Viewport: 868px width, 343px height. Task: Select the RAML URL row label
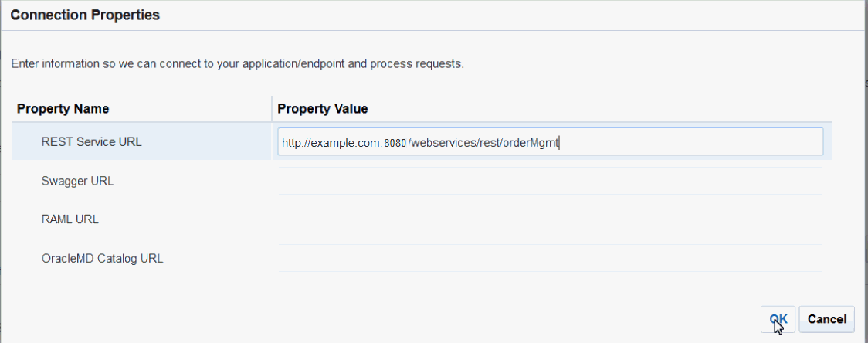(x=70, y=219)
